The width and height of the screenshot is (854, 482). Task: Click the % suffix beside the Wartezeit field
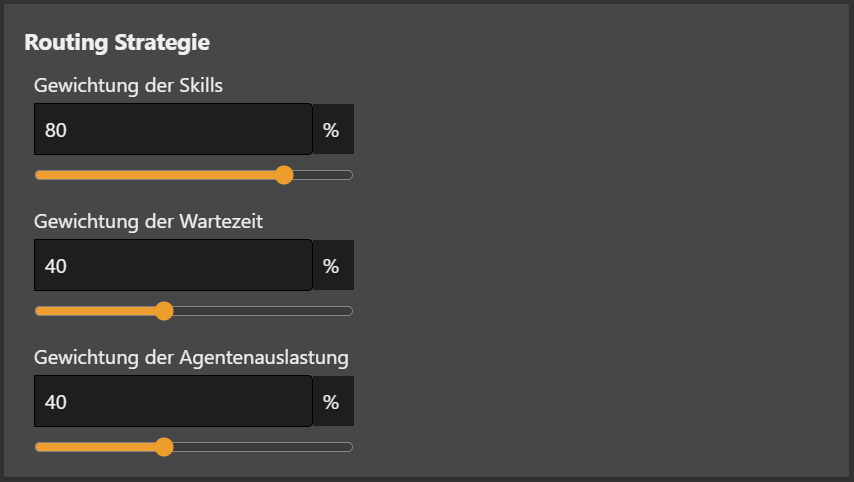[x=331, y=266]
